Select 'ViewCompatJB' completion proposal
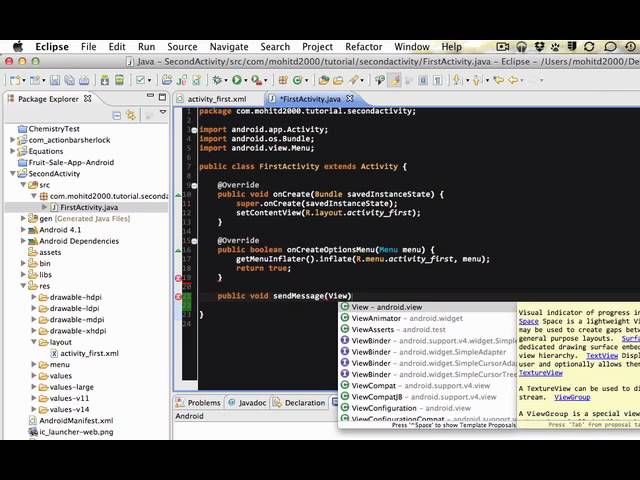 (x=427, y=397)
